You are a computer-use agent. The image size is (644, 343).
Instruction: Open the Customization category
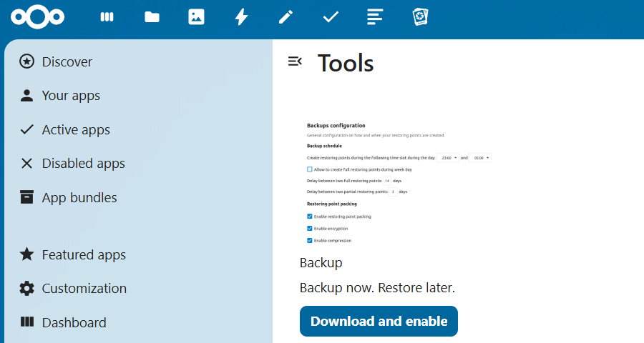tap(84, 289)
